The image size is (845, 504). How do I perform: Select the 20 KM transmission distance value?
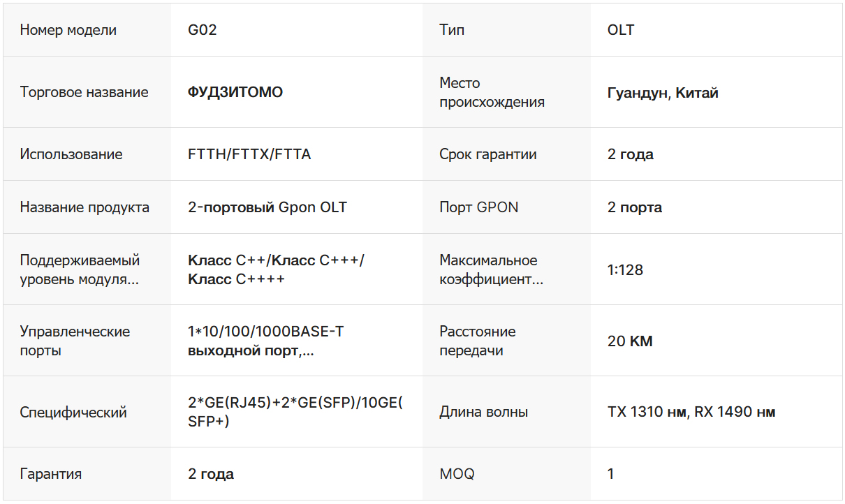pyautogui.click(x=630, y=341)
